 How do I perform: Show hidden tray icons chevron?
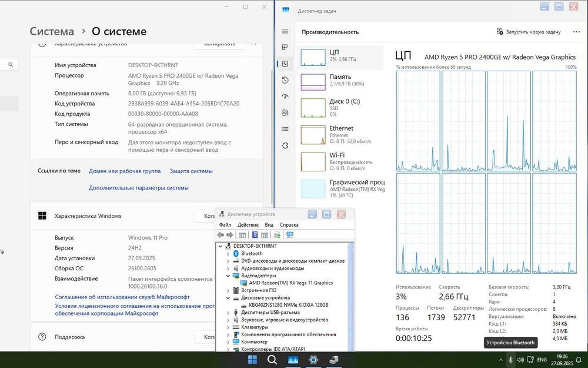coord(500,360)
